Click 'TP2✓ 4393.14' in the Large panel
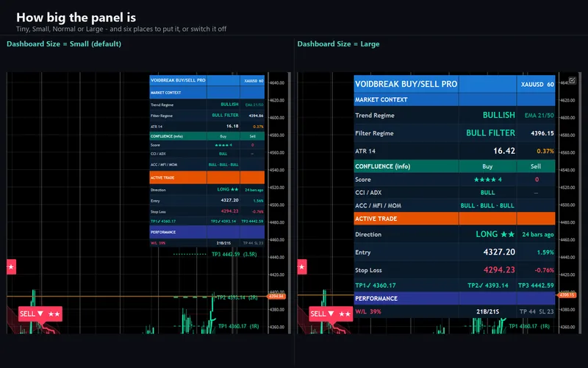 click(488, 286)
